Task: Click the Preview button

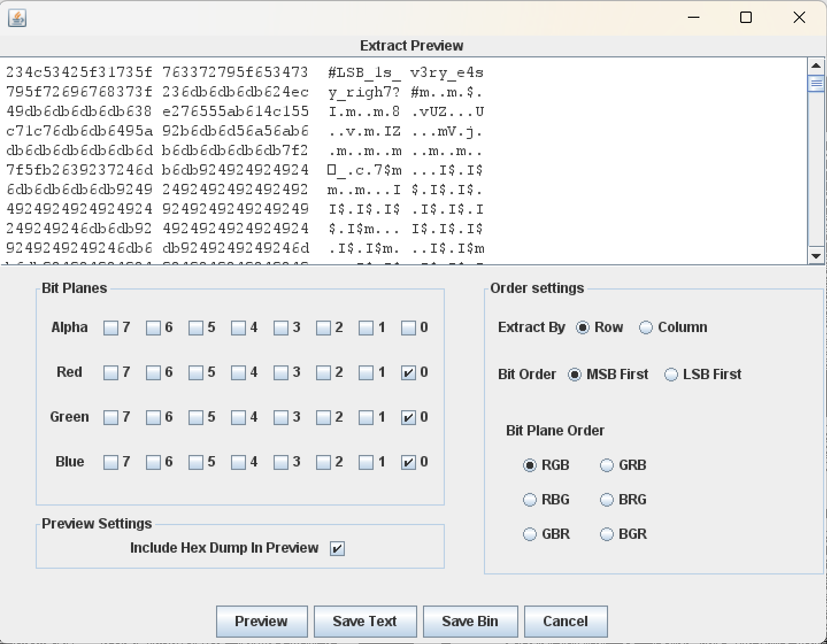Action: (261, 622)
